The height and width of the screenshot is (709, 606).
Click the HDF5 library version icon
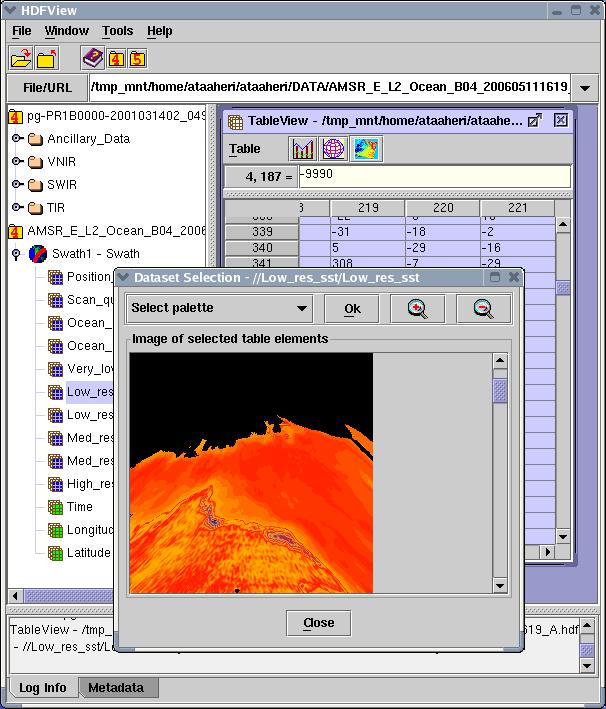pos(137,58)
